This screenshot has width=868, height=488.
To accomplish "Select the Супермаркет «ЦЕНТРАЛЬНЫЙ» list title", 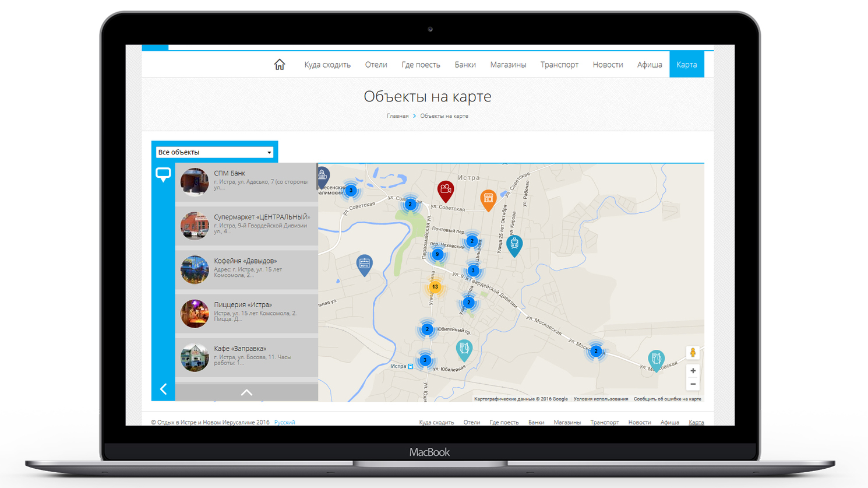I will point(262,217).
